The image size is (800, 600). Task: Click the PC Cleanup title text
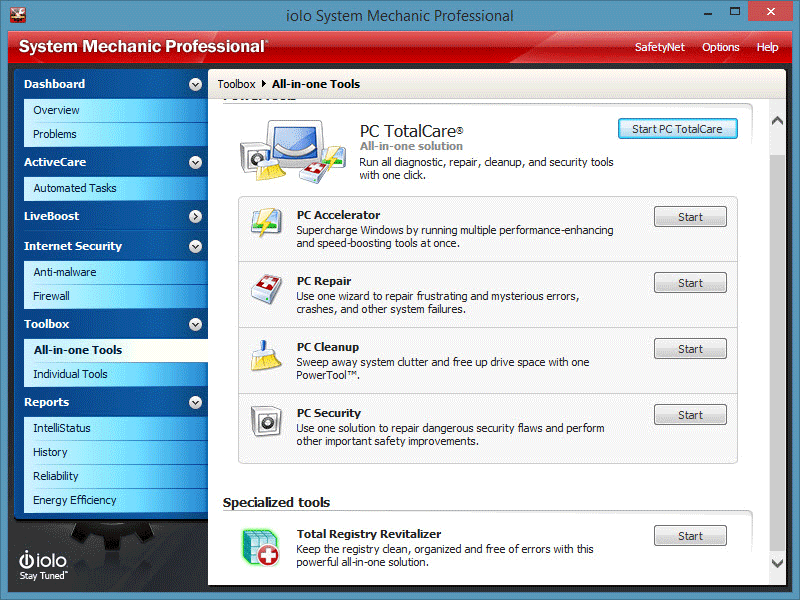[328, 347]
